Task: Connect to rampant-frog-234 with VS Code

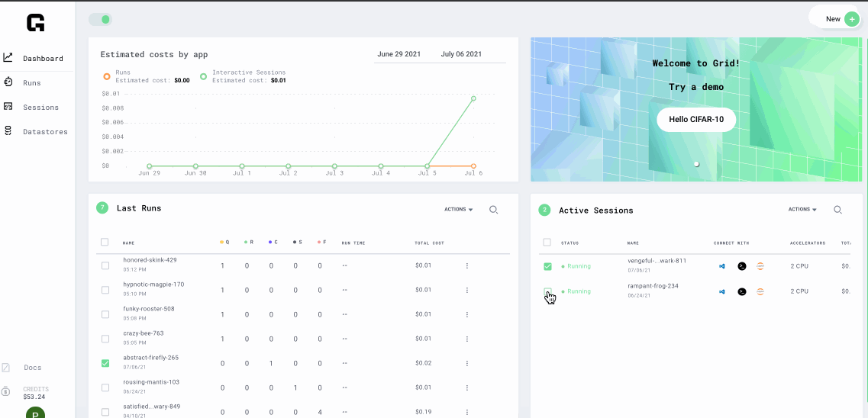Action: pyautogui.click(x=722, y=291)
